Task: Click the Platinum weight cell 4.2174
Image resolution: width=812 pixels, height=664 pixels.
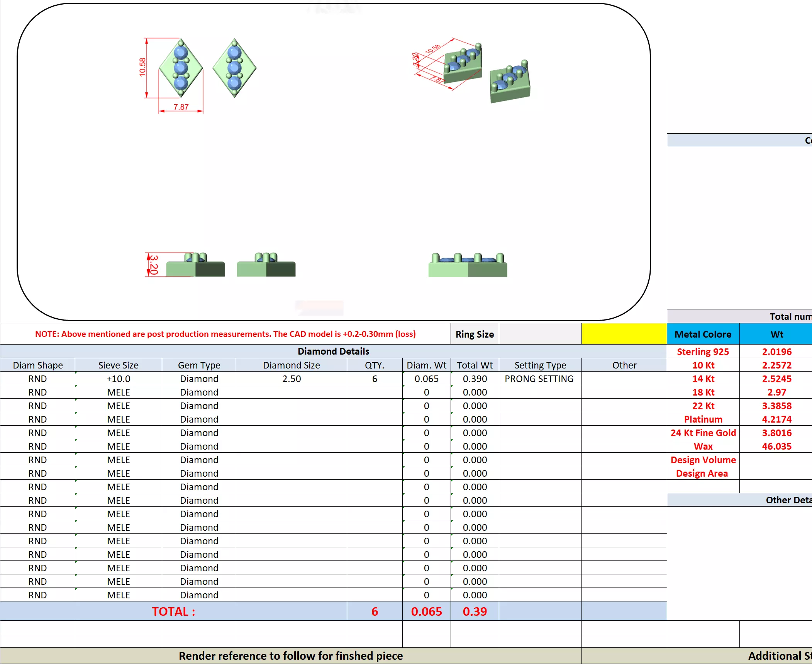Action: (776, 419)
